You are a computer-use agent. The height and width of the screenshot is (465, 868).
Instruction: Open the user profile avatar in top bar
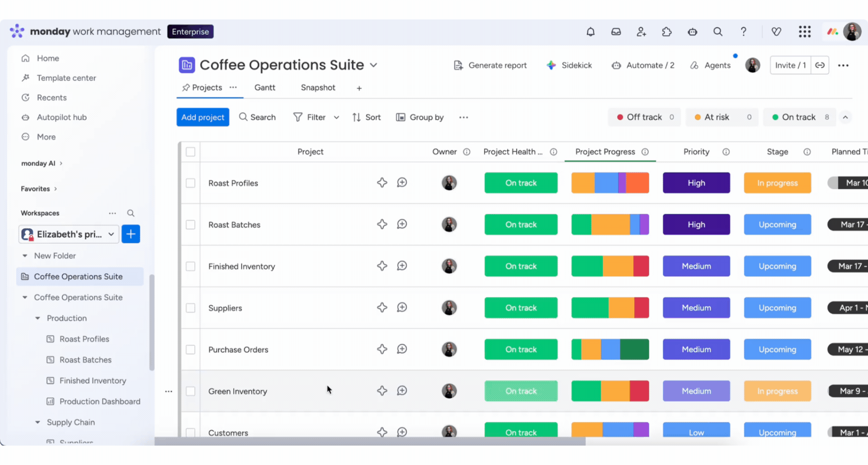tap(852, 32)
